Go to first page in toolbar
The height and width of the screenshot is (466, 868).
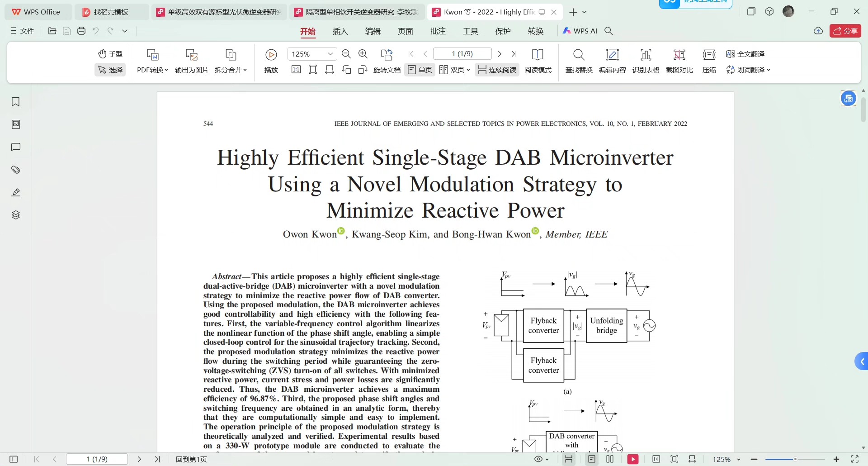[x=411, y=54]
